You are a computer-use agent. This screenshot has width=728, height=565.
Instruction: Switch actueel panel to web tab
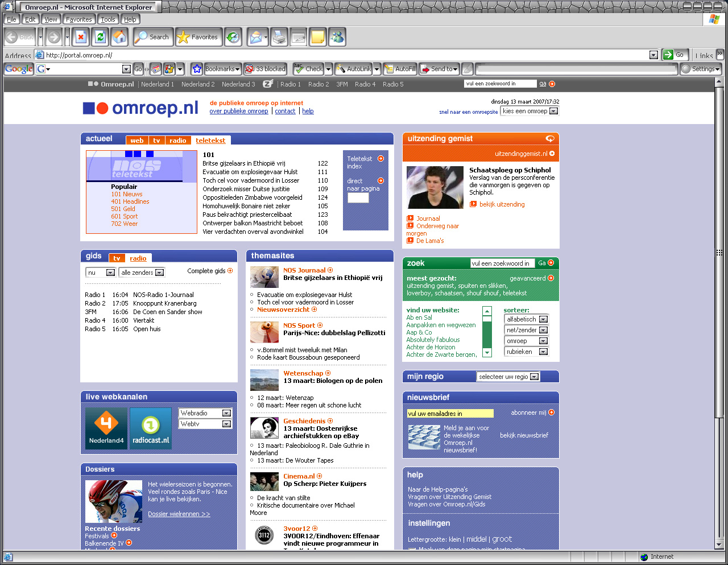tap(137, 141)
